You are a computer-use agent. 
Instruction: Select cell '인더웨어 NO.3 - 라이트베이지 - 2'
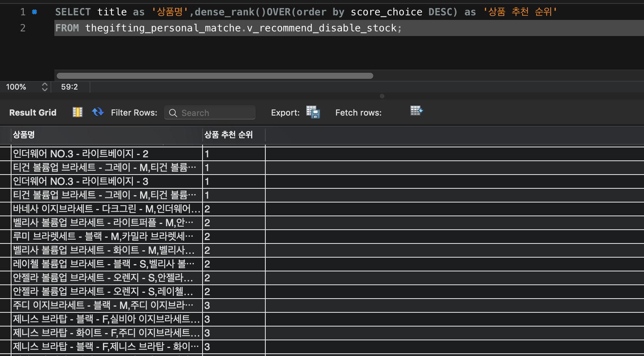[107, 154]
